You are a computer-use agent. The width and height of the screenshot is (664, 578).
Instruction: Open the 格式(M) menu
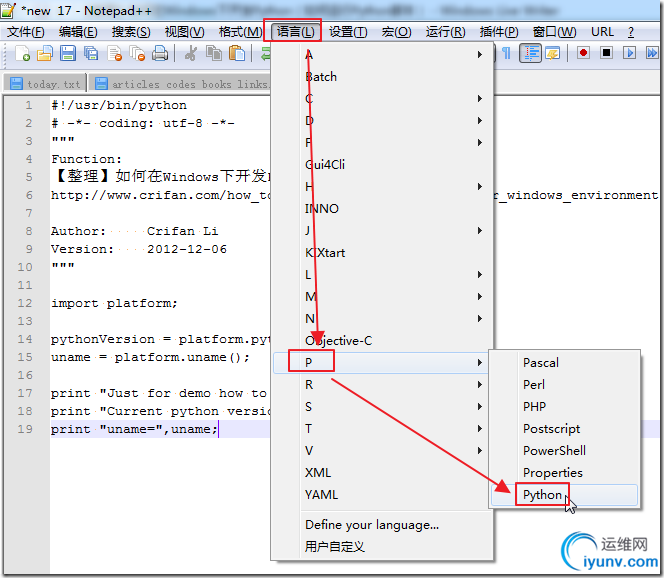(240, 32)
